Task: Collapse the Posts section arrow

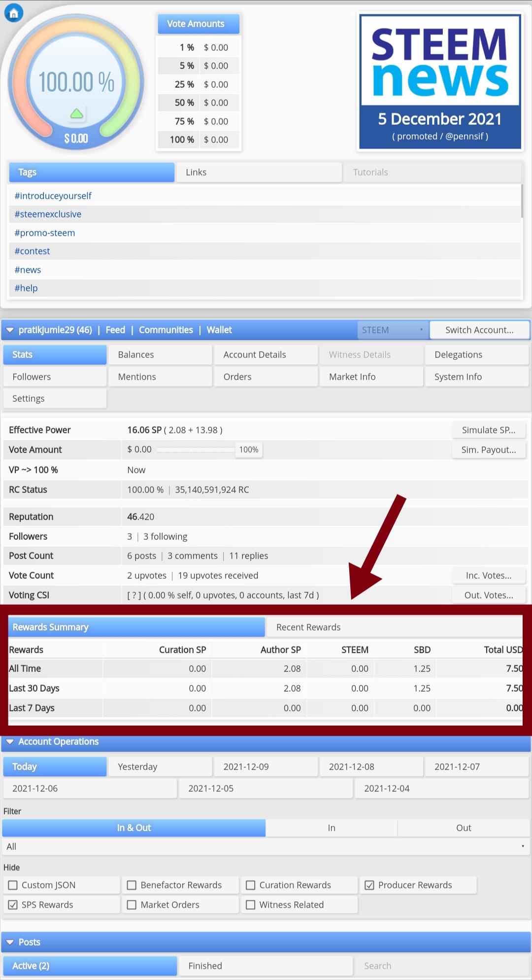Action: [x=9, y=942]
